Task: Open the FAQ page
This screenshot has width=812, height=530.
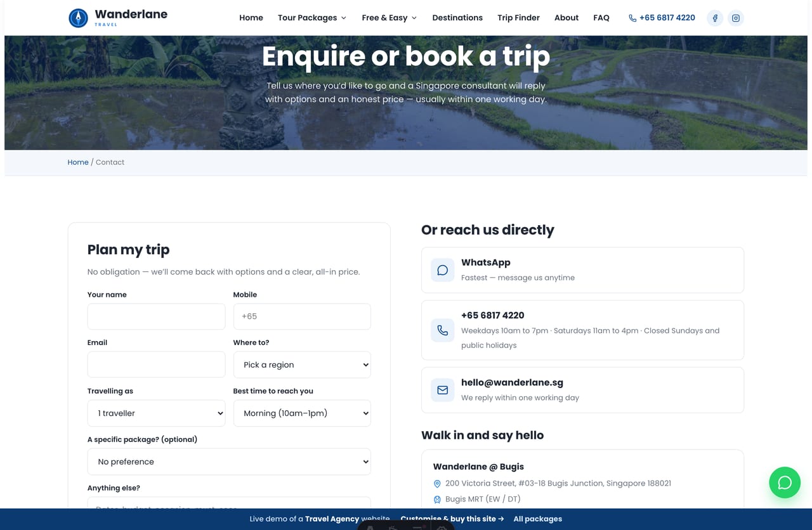Action: 601,18
